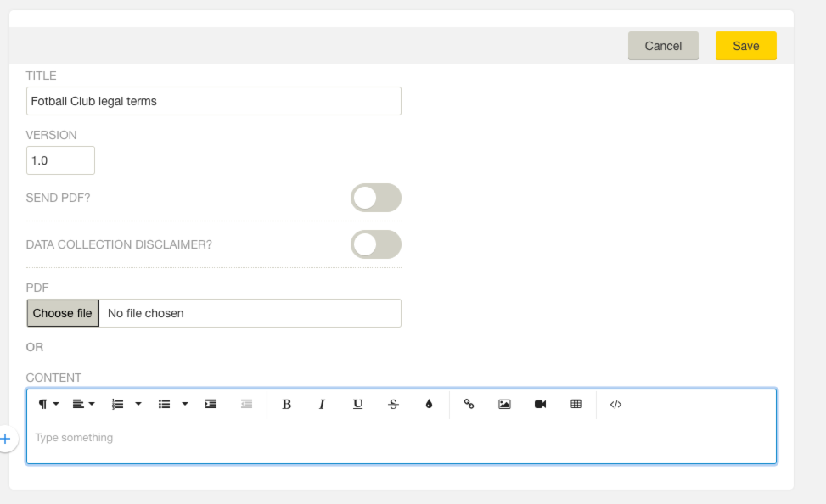Insert a table in the editor
The image size is (826, 504).
point(576,404)
